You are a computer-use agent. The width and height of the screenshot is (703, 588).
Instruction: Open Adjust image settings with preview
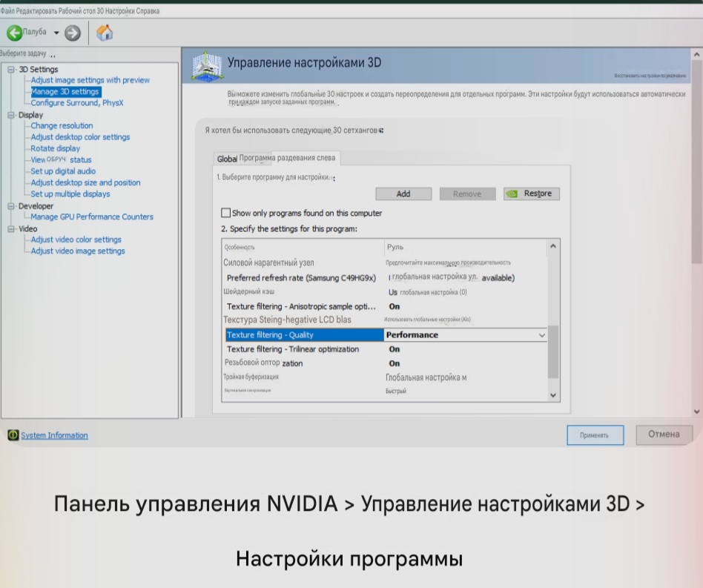90,80
